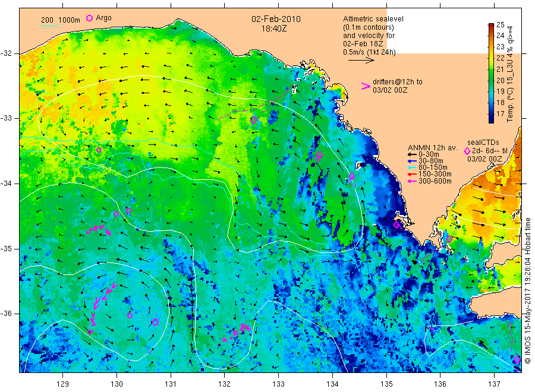Select the black 0-30m arrow symbol
535x392 pixels.
click(x=412, y=154)
